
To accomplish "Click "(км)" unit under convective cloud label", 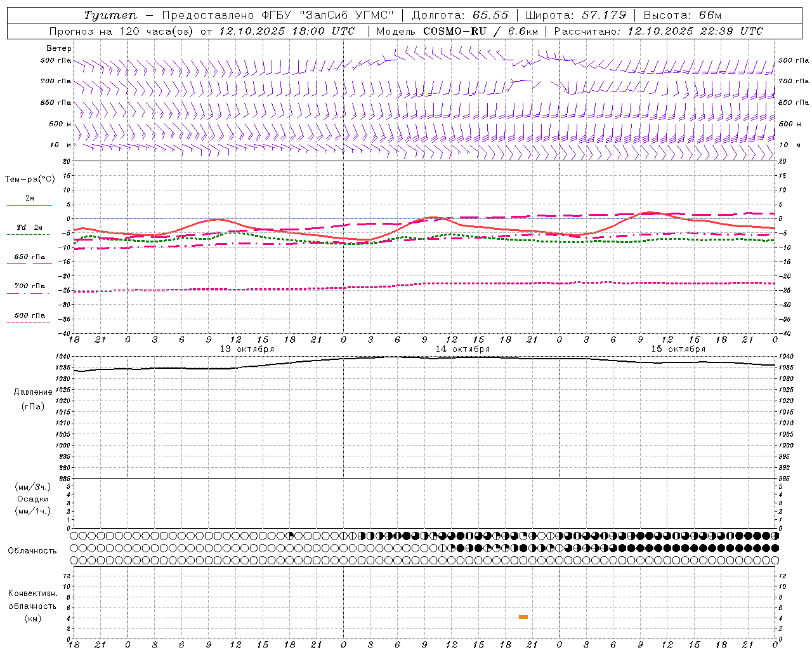I will (33, 618).
